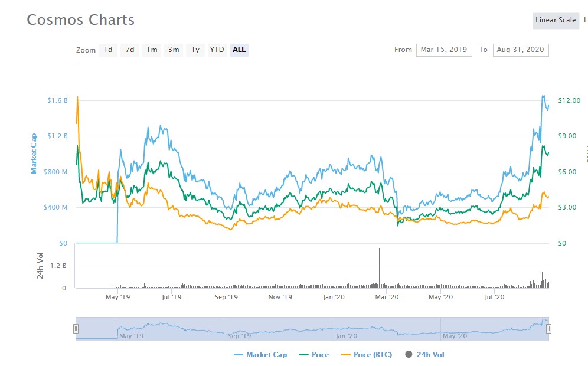
Task: Click the Market Cap peak near Jul '19
Action: [159, 127]
